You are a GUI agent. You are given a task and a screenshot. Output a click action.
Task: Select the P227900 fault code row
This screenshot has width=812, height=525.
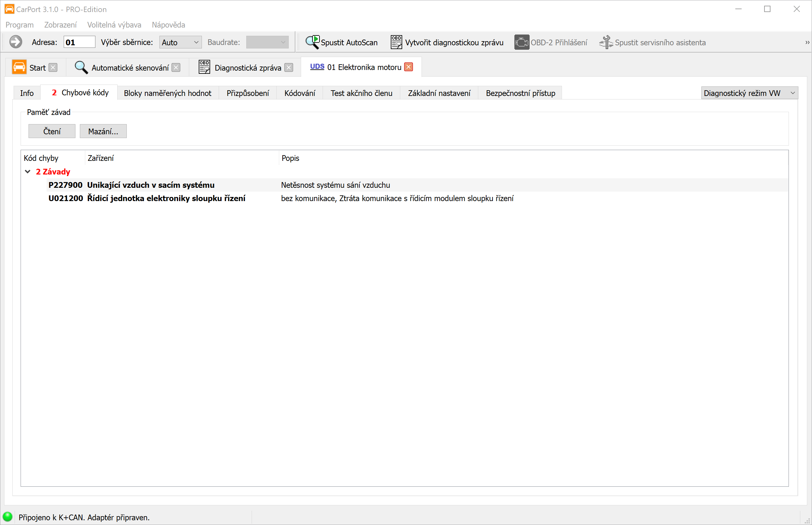(x=65, y=185)
